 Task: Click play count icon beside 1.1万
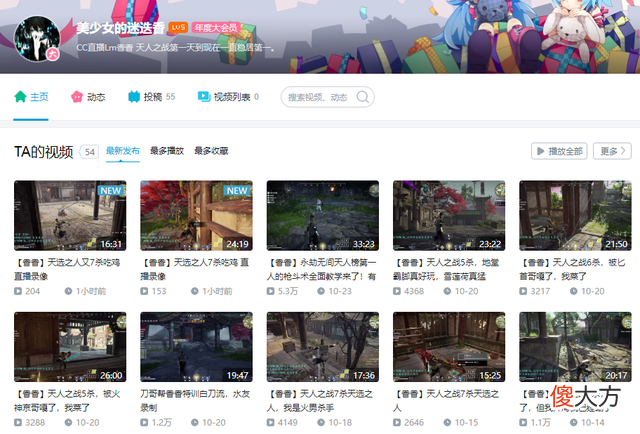click(x=523, y=423)
